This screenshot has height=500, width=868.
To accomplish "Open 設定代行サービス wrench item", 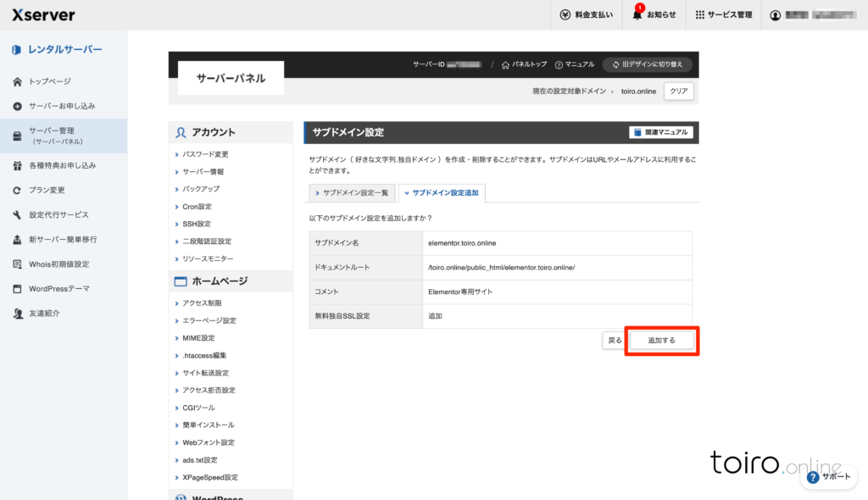I will point(17,215).
